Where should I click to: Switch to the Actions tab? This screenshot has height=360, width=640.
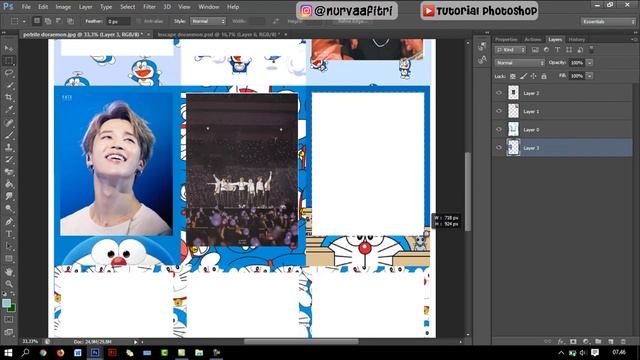pos(533,39)
